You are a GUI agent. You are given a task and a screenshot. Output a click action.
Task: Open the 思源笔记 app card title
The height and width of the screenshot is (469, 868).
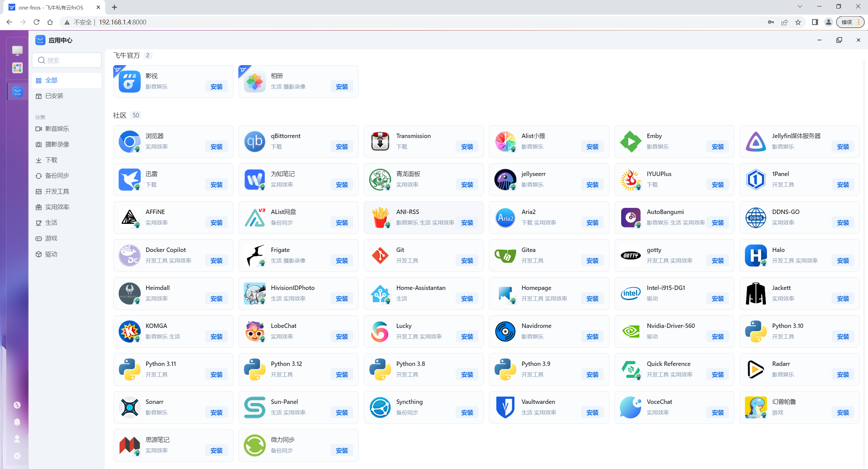tap(157, 440)
